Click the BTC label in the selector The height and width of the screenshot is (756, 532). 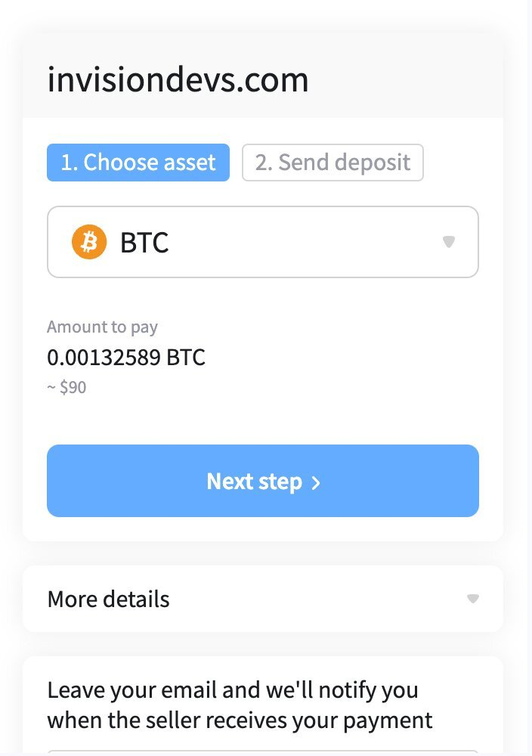pos(144,243)
